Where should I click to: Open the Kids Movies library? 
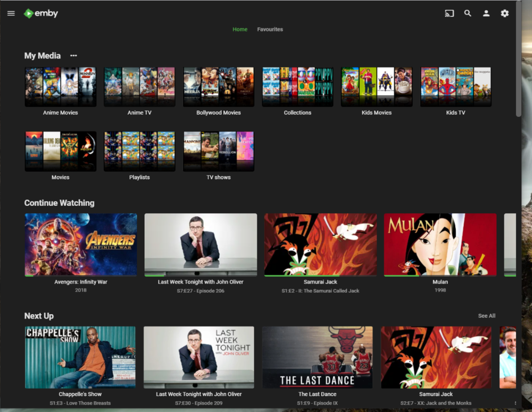(377, 87)
